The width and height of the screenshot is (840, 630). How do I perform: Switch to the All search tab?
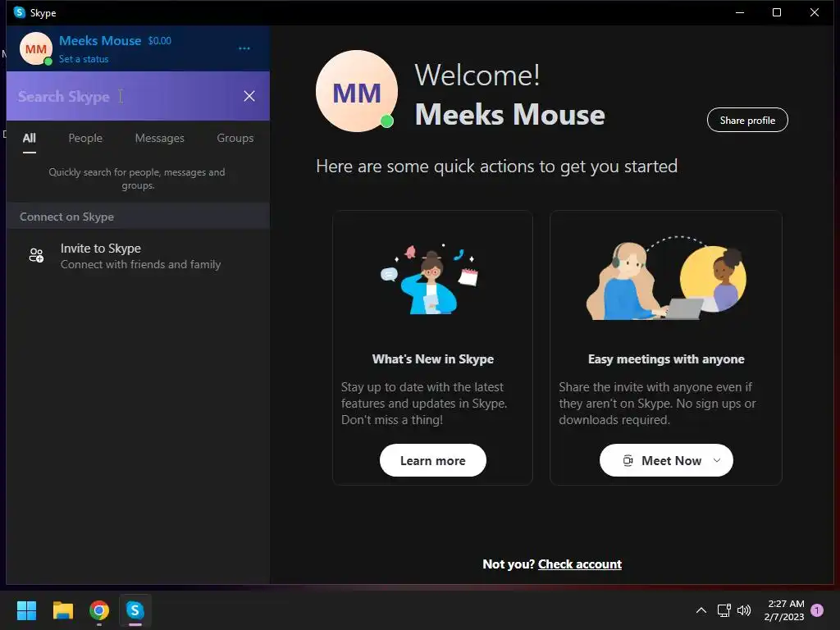(x=30, y=138)
